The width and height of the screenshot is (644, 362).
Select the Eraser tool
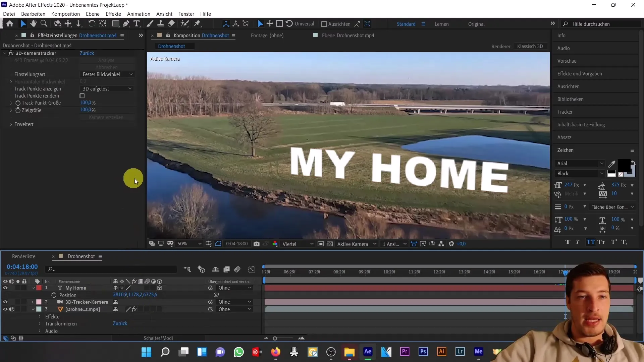pyautogui.click(x=171, y=24)
